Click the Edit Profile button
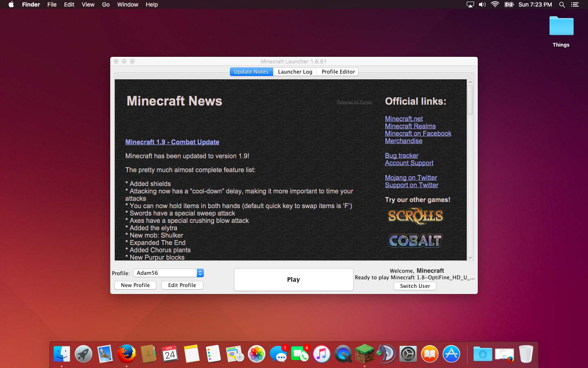The width and height of the screenshot is (588, 368). (182, 285)
